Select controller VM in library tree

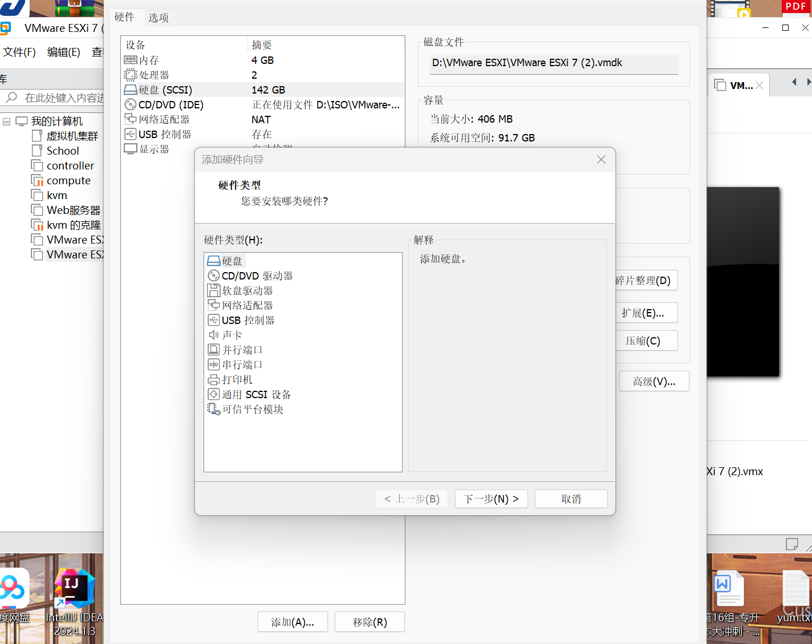pyautogui.click(x=70, y=165)
